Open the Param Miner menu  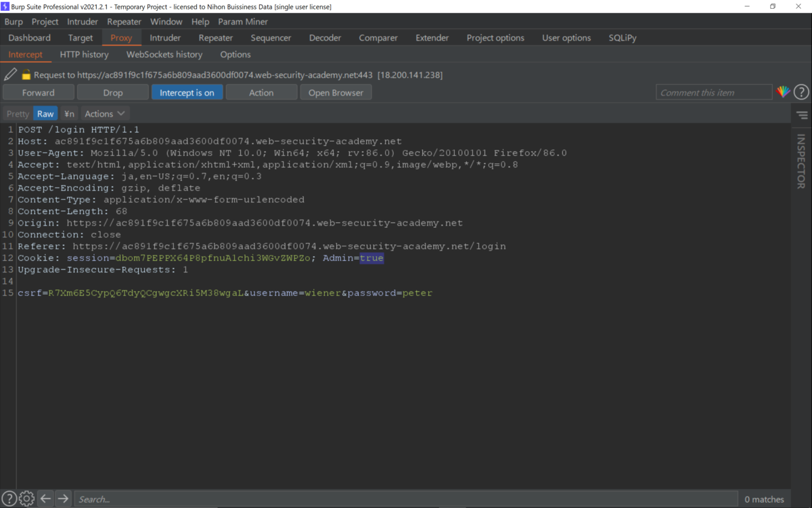click(x=243, y=22)
